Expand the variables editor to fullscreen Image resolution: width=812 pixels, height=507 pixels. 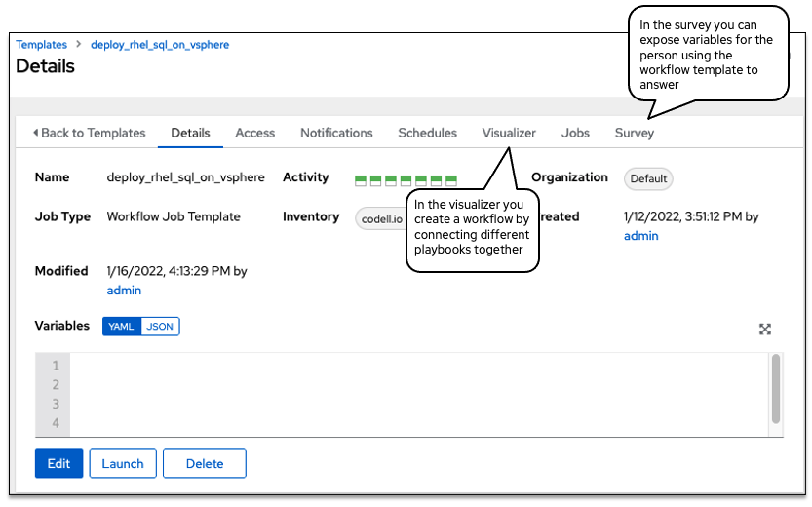point(765,330)
